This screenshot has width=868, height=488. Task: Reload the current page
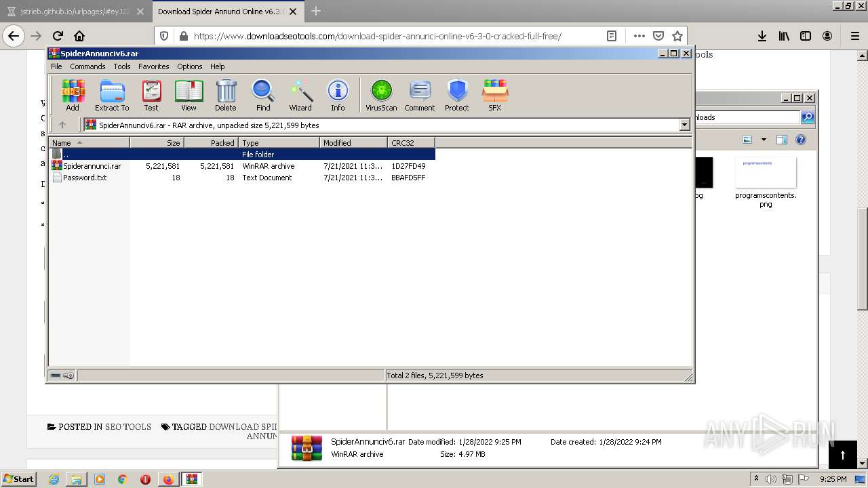pos(58,36)
